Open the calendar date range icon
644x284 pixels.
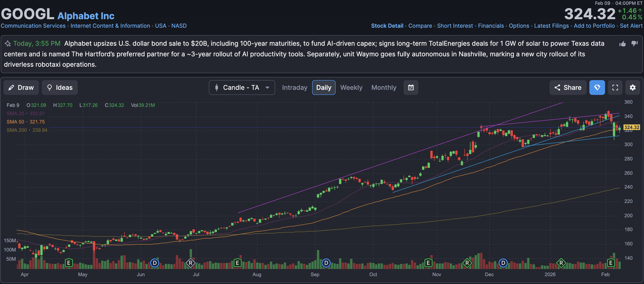pos(411,88)
